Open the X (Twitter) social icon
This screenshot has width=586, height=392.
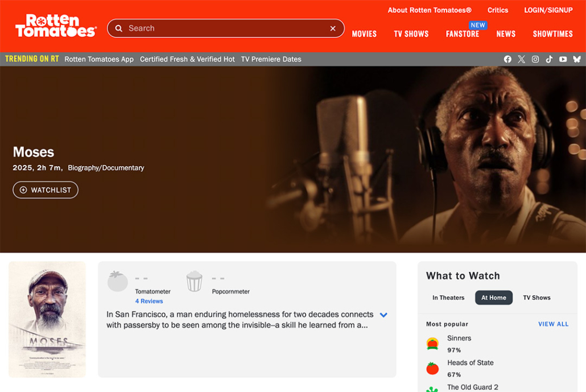pos(522,59)
